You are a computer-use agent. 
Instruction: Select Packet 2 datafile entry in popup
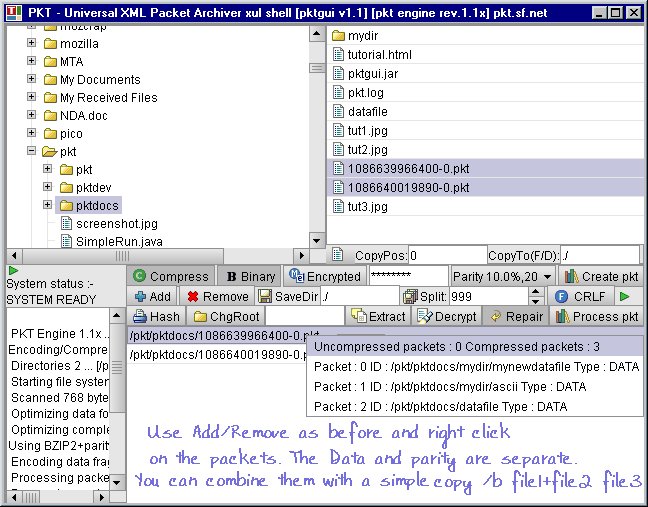coord(439,406)
